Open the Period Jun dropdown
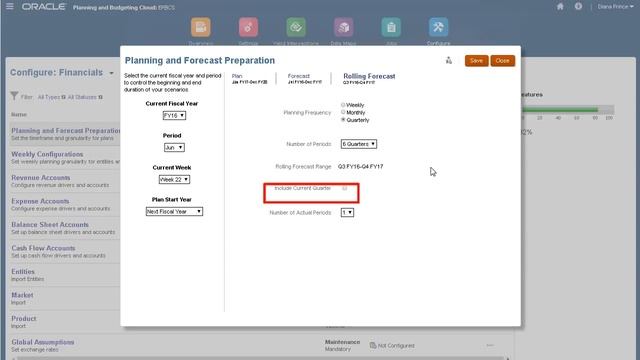 174,147
